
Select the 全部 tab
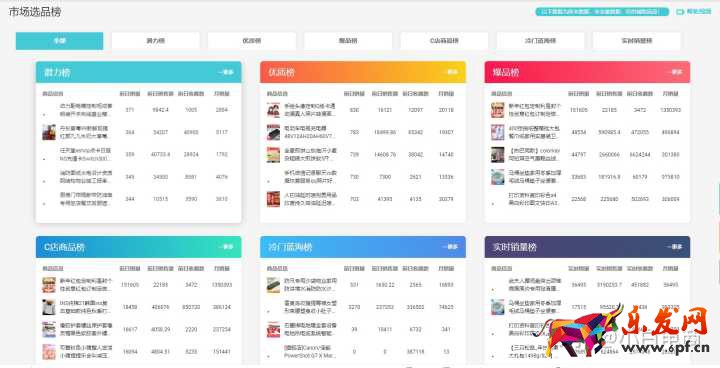point(60,41)
